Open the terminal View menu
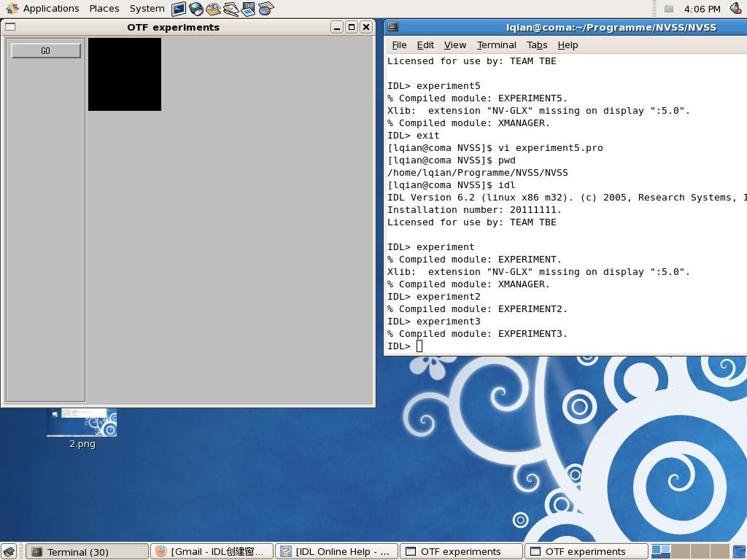747x560 pixels. coord(455,45)
